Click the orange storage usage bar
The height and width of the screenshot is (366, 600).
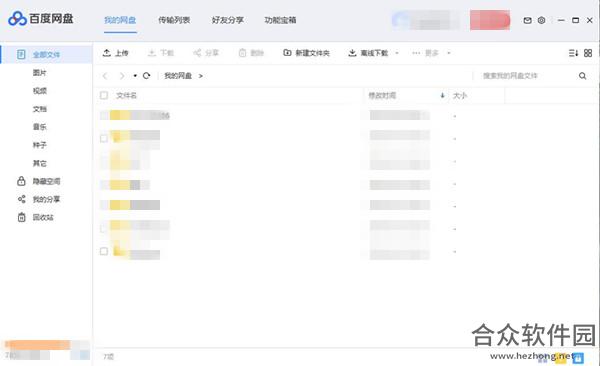[x=38, y=345]
